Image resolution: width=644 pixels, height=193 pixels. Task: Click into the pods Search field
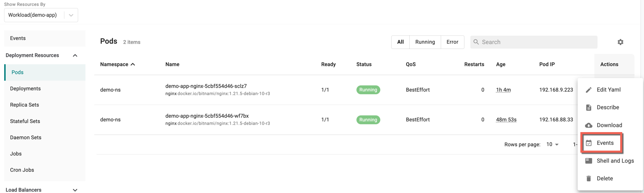point(534,42)
